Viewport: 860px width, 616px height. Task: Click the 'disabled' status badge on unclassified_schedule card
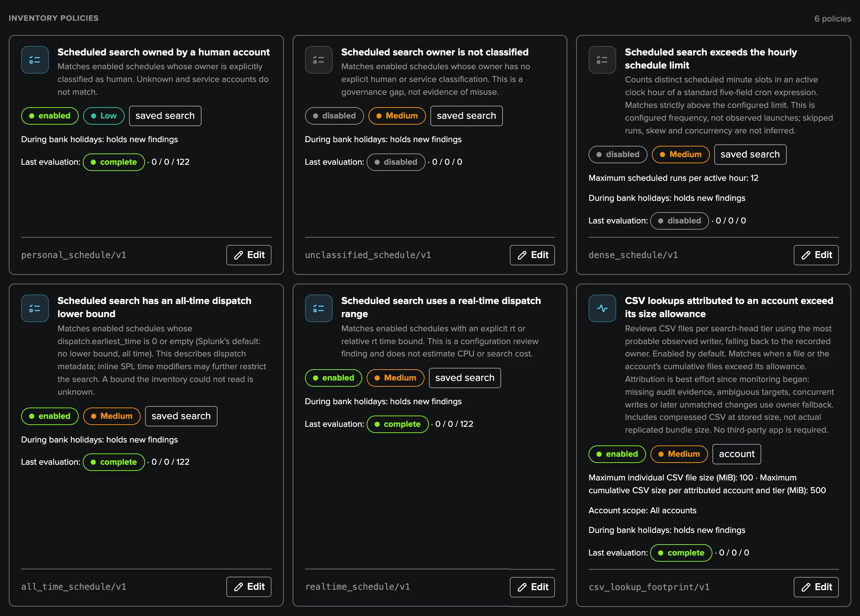click(334, 116)
